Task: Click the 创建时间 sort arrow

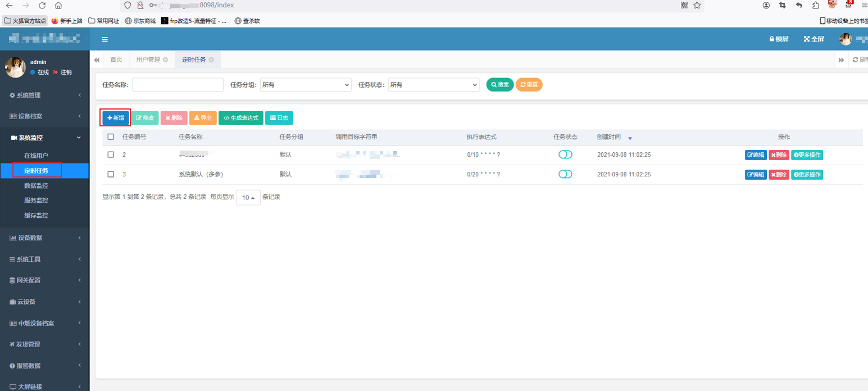Action: click(x=630, y=138)
